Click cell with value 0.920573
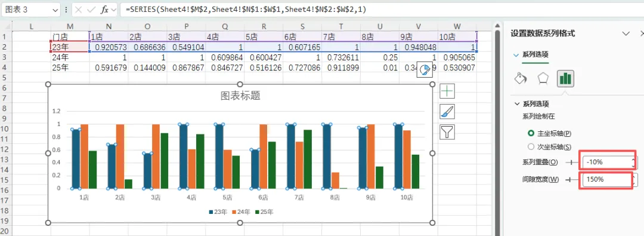The height and width of the screenshot is (236, 644). (109, 47)
